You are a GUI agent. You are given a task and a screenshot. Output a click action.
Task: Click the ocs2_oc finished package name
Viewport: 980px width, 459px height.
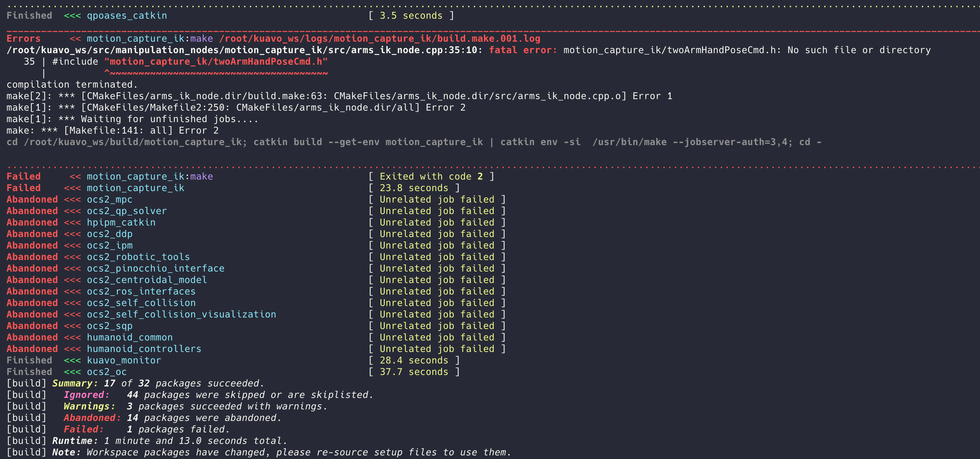tap(107, 372)
